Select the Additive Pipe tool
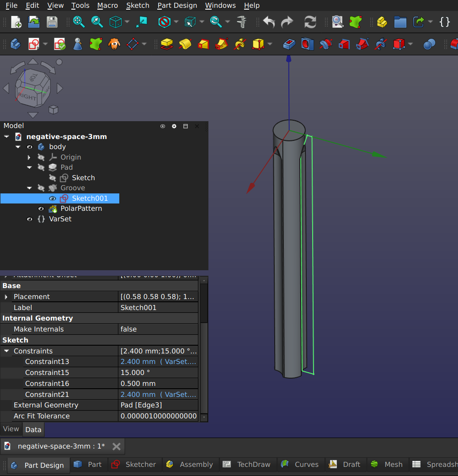The width and height of the screenshot is (458, 476). pyautogui.click(x=222, y=44)
